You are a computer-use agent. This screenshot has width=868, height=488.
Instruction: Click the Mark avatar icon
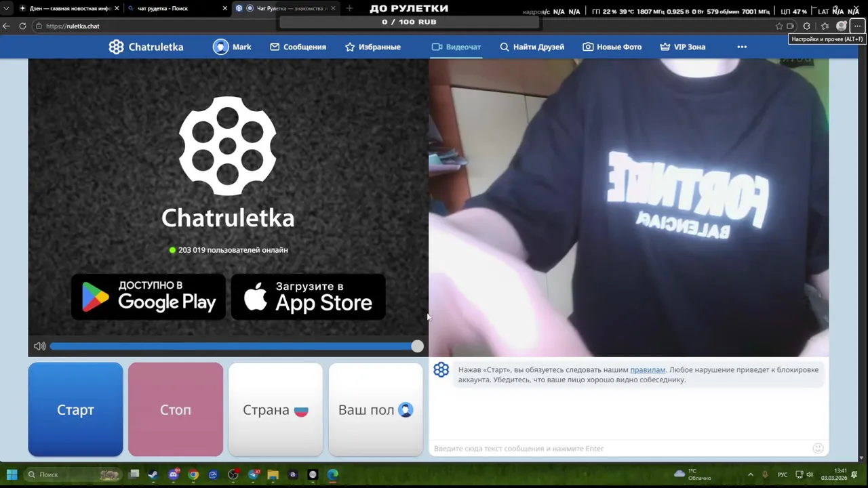point(220,47)
